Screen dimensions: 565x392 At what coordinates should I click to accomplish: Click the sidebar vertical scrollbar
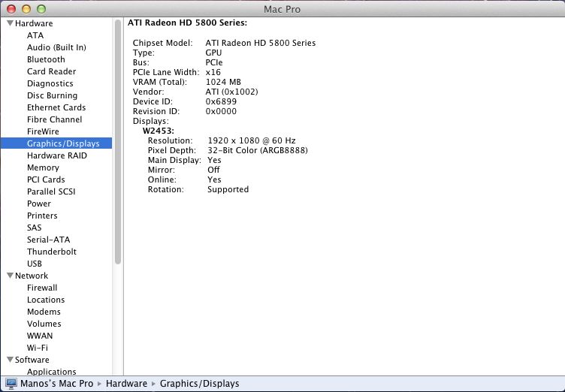coord(118,142)
